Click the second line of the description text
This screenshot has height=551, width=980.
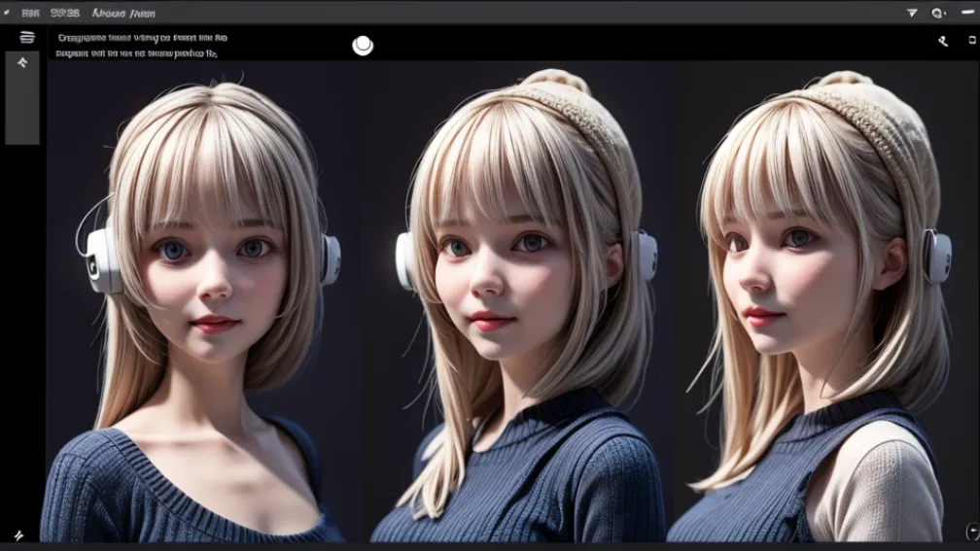point(137,53)
